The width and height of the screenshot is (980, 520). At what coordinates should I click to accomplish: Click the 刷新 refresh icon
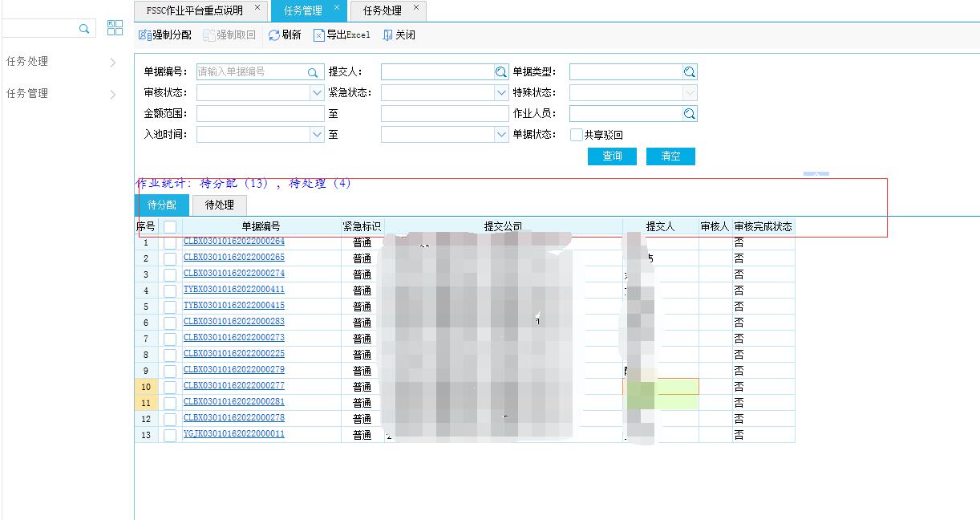pyautogui.click(x=274, y=35)
